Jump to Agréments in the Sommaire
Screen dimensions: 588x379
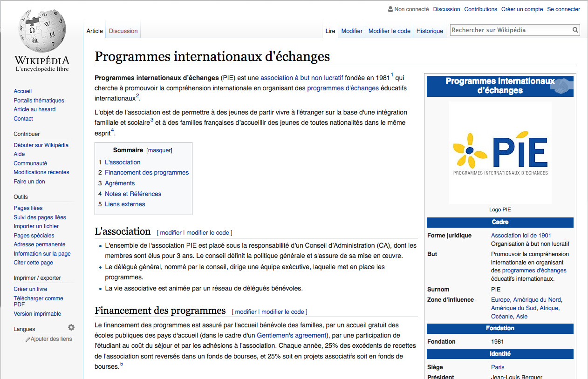pyautogui.click(x=120, y=183)
